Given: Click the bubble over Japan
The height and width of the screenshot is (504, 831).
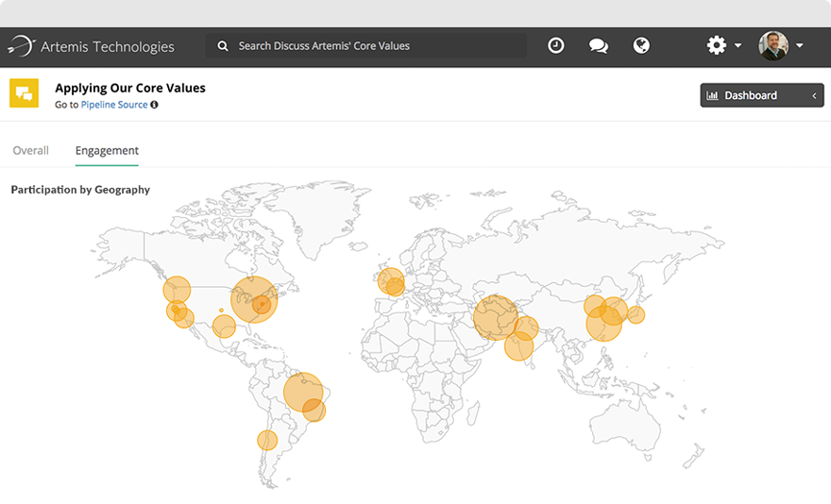Looking at the screenshot, I should (636, 315).
